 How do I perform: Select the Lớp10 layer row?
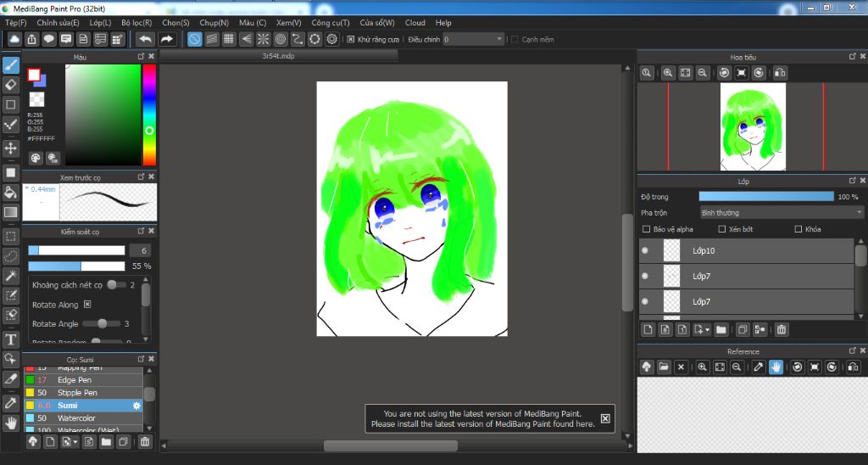click(x=747, y=250)
